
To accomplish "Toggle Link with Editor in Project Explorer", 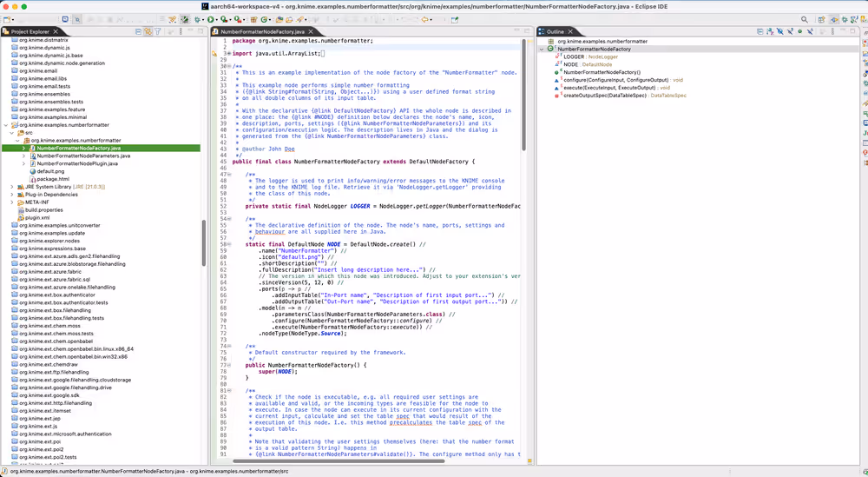I will (148, 31).
